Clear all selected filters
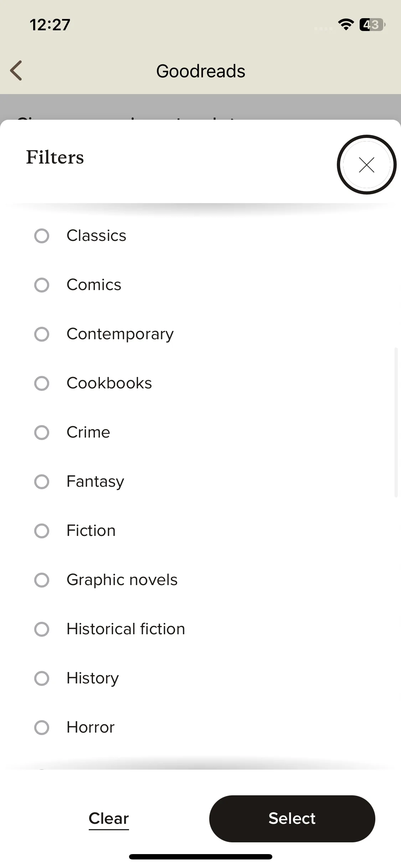 pyautogui.click(x=109, y=818)
